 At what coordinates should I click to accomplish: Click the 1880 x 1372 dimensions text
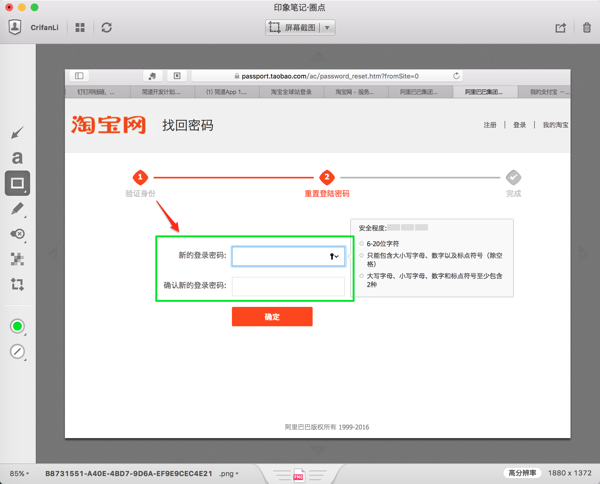point(569,473)
